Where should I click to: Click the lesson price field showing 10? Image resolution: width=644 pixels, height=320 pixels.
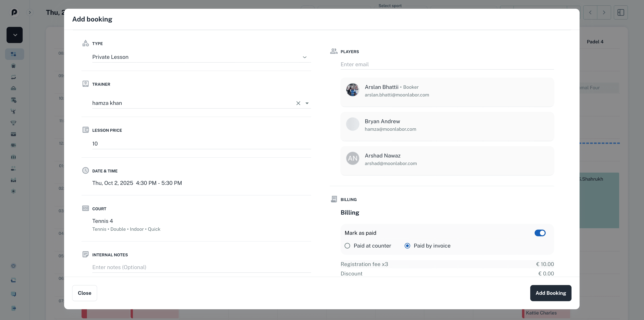[201, 144]
